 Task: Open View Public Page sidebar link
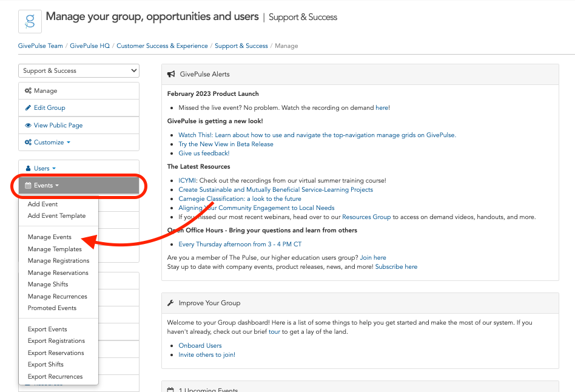point(79,125)
